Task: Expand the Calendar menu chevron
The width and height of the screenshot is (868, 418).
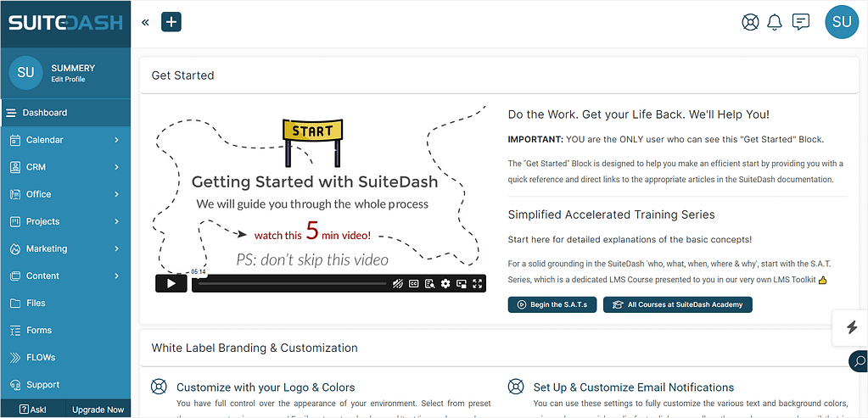Action: click(x=117, y=140)
